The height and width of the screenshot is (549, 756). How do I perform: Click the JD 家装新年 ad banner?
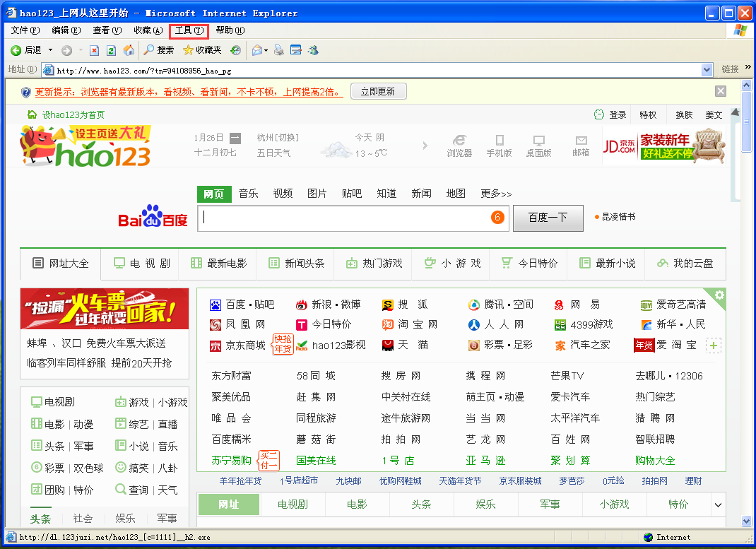click(664, 146)
